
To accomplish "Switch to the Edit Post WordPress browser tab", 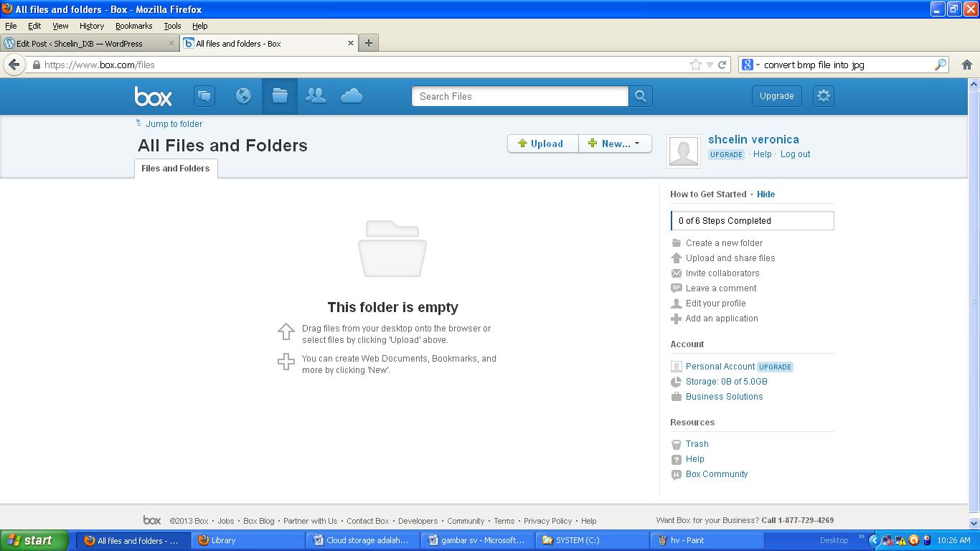I will tap(86, 43).
